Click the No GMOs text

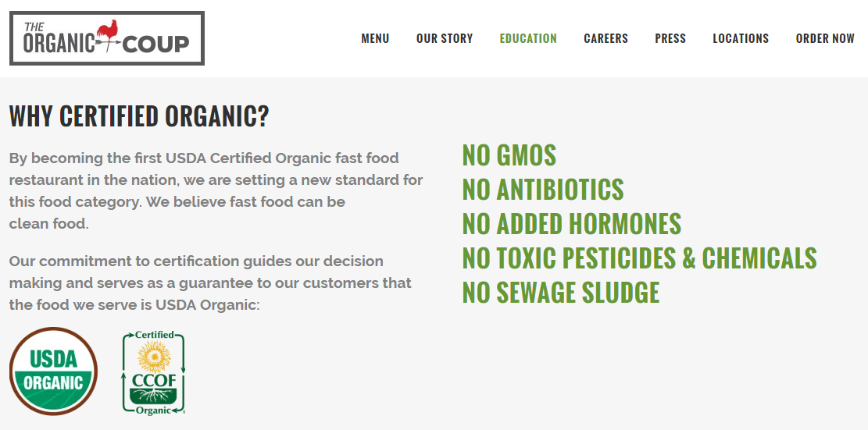click(x=509, y=155)
